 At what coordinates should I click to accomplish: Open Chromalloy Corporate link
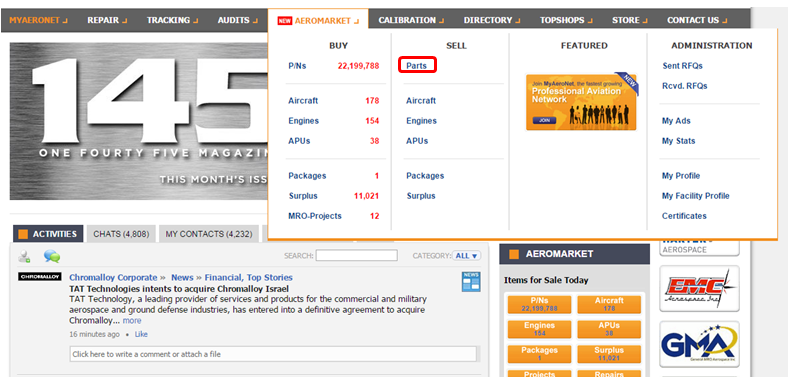[x=113, y=277]
